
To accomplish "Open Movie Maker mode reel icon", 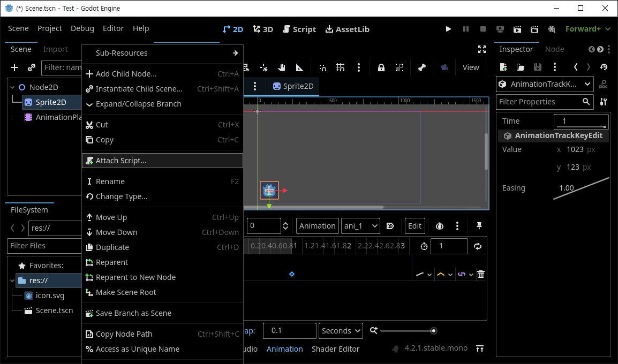I will (552, 29).
